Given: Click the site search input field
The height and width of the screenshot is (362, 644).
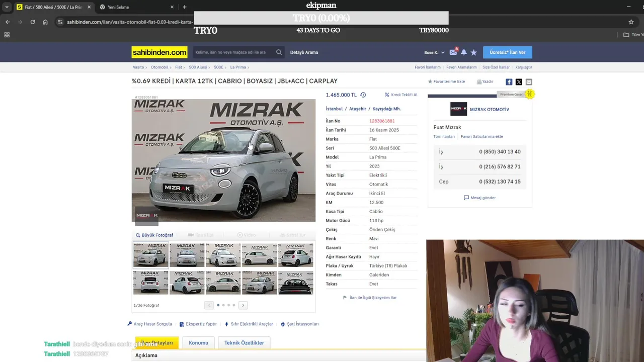Looking at the screenshot, I should 234,52.
